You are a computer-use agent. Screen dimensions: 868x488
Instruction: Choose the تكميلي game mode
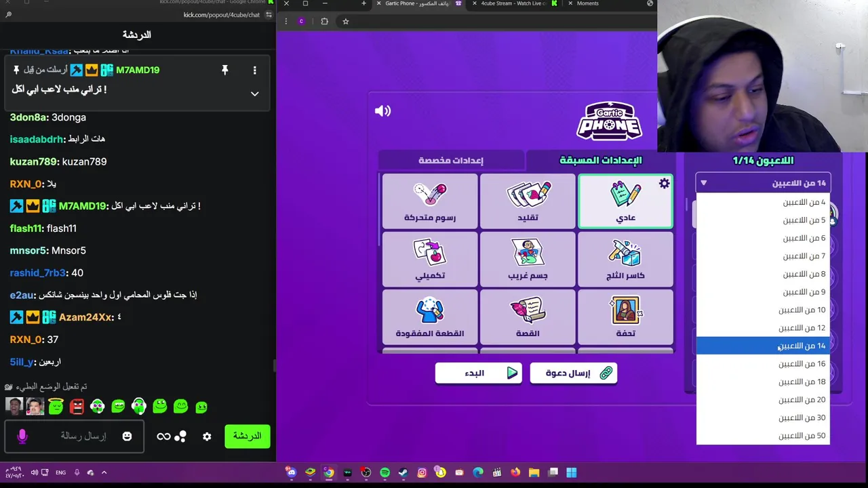(x=430, y=260)
